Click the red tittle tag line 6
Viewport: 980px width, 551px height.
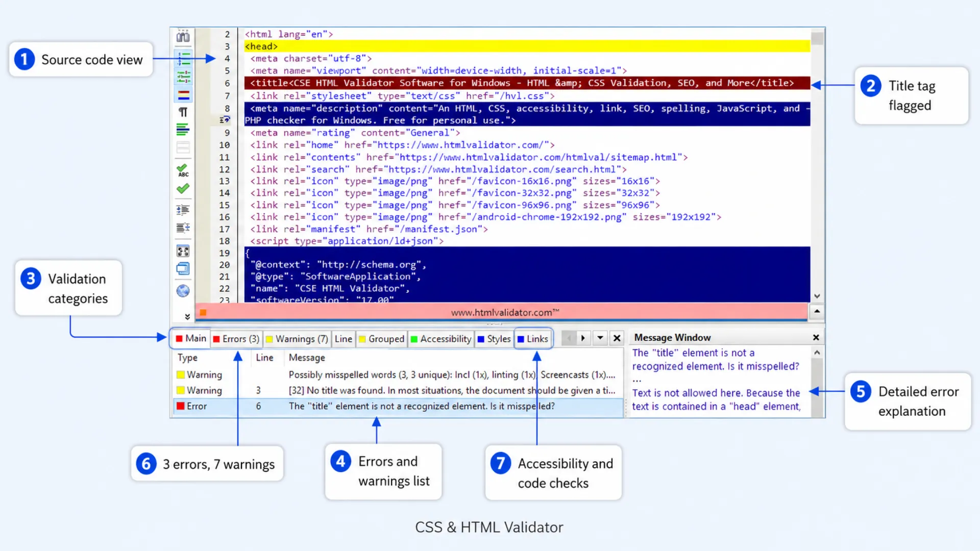(527, 83)
